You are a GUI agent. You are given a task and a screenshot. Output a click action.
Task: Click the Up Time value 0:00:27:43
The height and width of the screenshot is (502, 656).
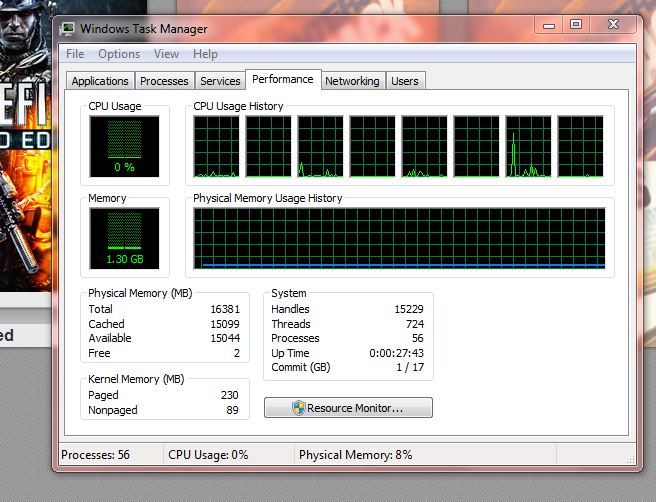click(x=396, y=353)
